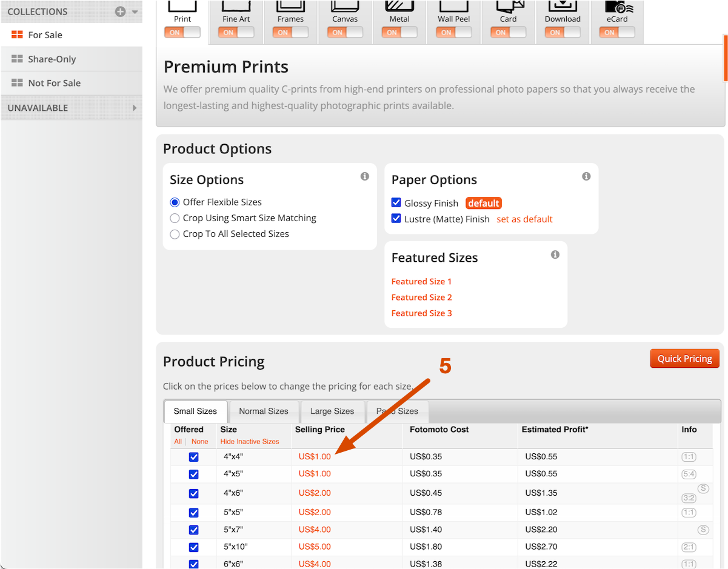Click the 1:1 ratio badge for 4"x4"
728x569 pixels.
(689, 457)
